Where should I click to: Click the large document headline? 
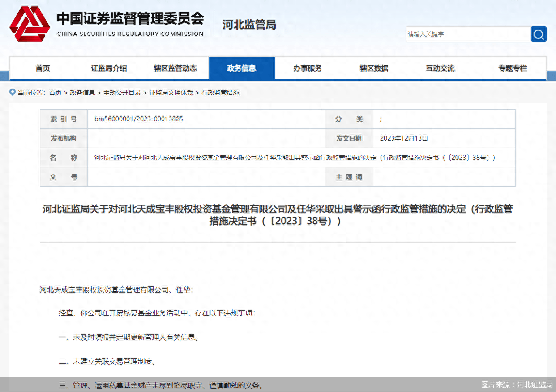point(278,215)
